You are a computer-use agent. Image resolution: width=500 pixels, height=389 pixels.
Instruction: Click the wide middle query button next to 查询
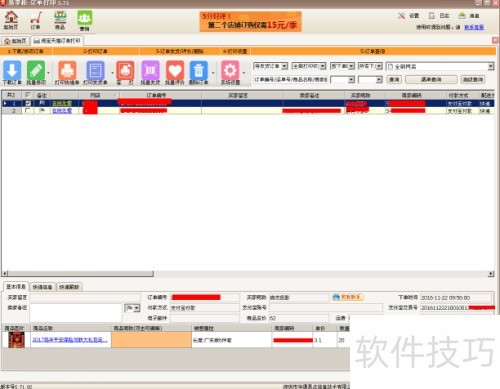(431, 79)
